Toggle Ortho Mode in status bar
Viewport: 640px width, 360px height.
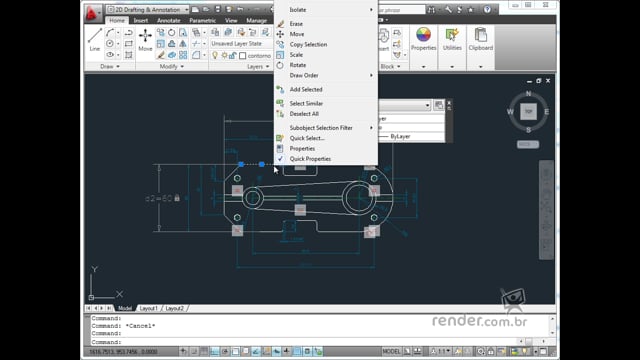tap(214, 351)
